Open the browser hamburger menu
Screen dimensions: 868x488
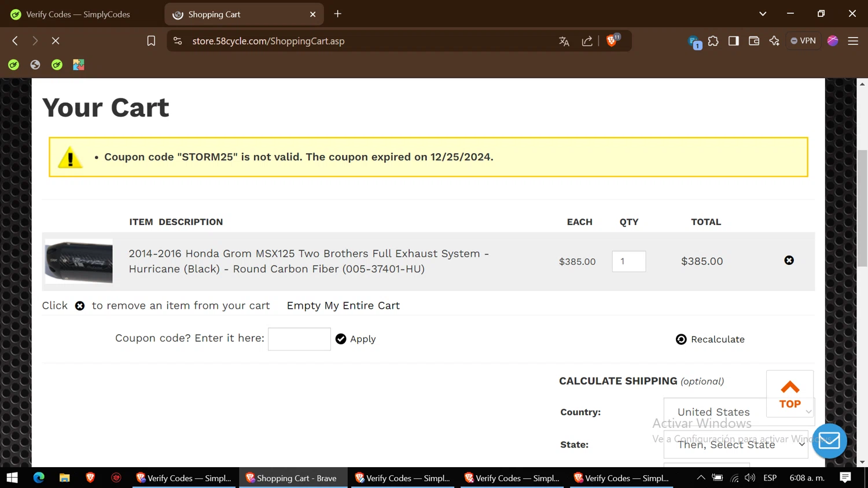pyautogui.click(x=853, y=40)
